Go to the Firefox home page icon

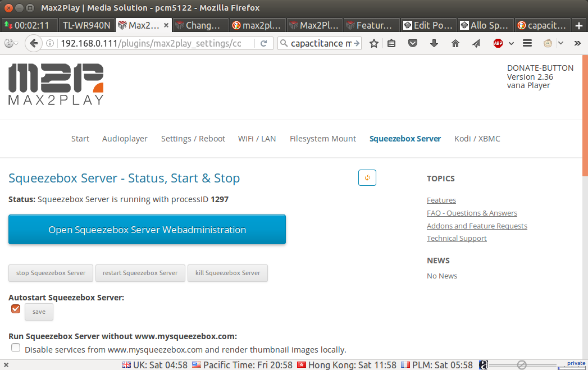pos(455,43)
